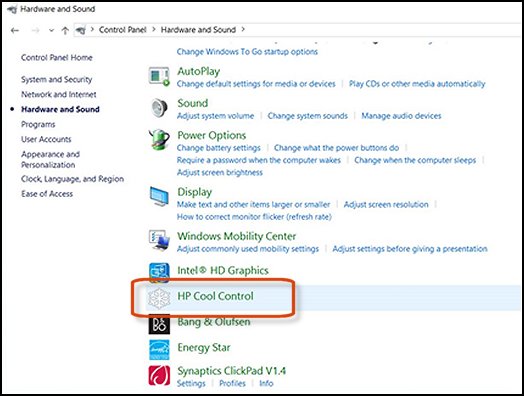Click Settings under Synaptics ClickPad
The width and height of the screenshot is (524, 396).
[x=191, y=383]
